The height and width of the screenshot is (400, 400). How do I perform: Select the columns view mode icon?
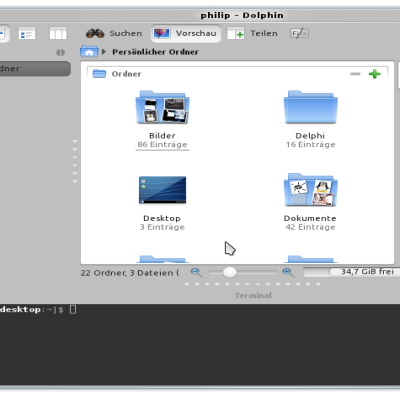pos(58,33)
